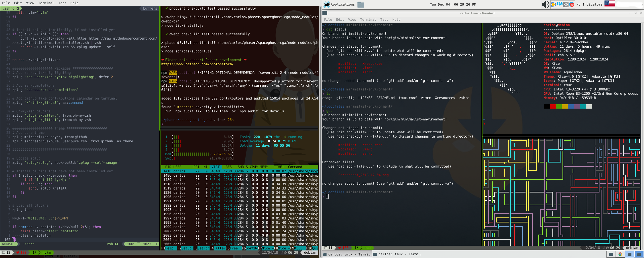Click the htop CPU 3 usage bar
The width and height of the screenshot is (644, 258).
pos(199,145)
